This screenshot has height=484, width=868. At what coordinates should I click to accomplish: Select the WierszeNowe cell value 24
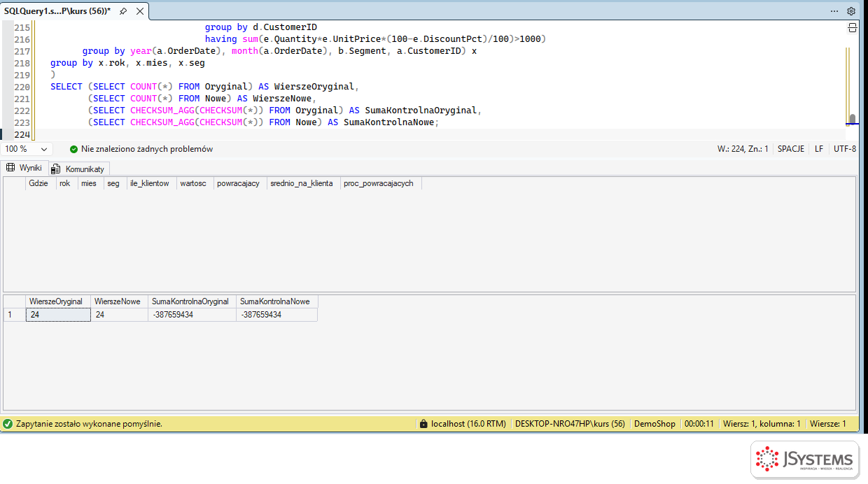[x=120, y=315]
